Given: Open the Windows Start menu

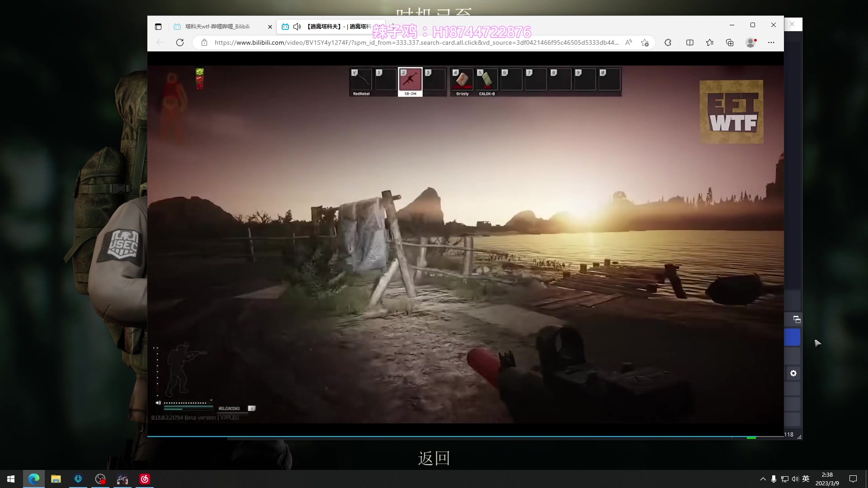Looking at the screenshot, I should click(11, 479).
